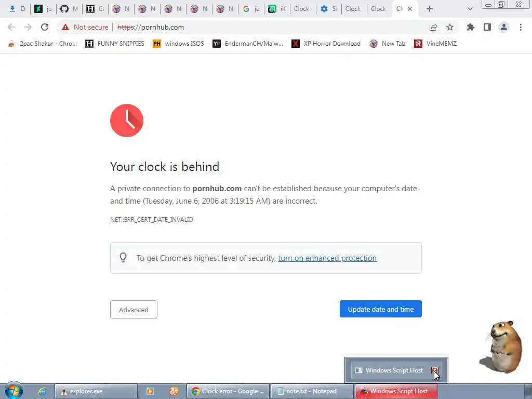Toggle the Chrome side panel icon
The height and width of the screenshot is (399, 532).
point(487,27)
